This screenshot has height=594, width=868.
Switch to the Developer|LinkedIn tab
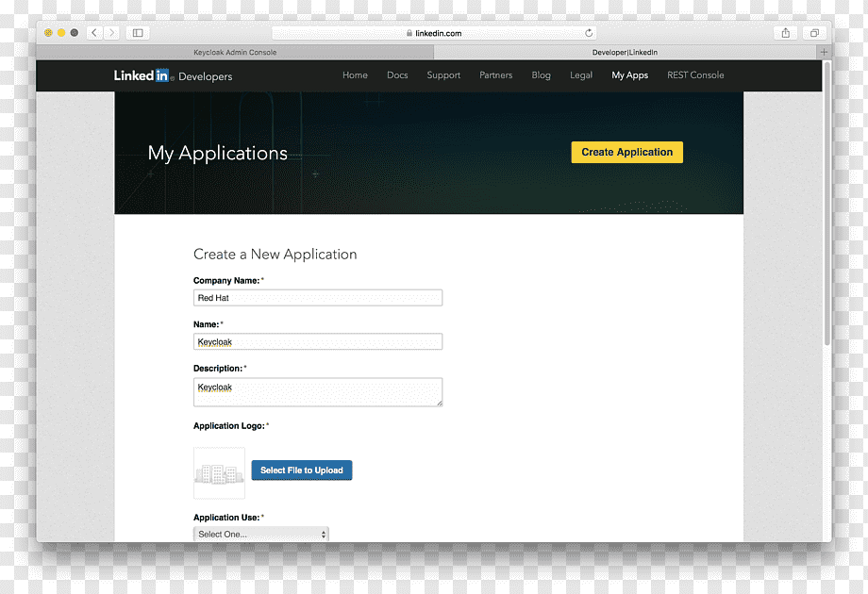tap(625, 52)
